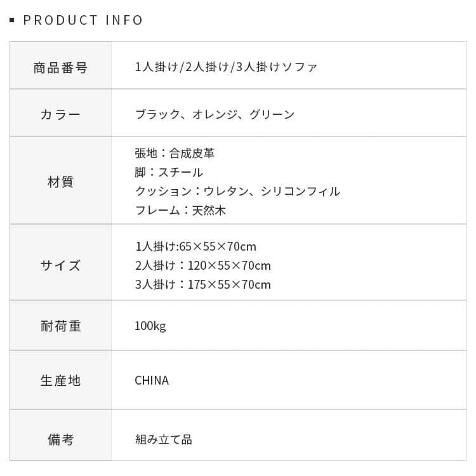Select the 生産地 row label

[x=60, y=381]
